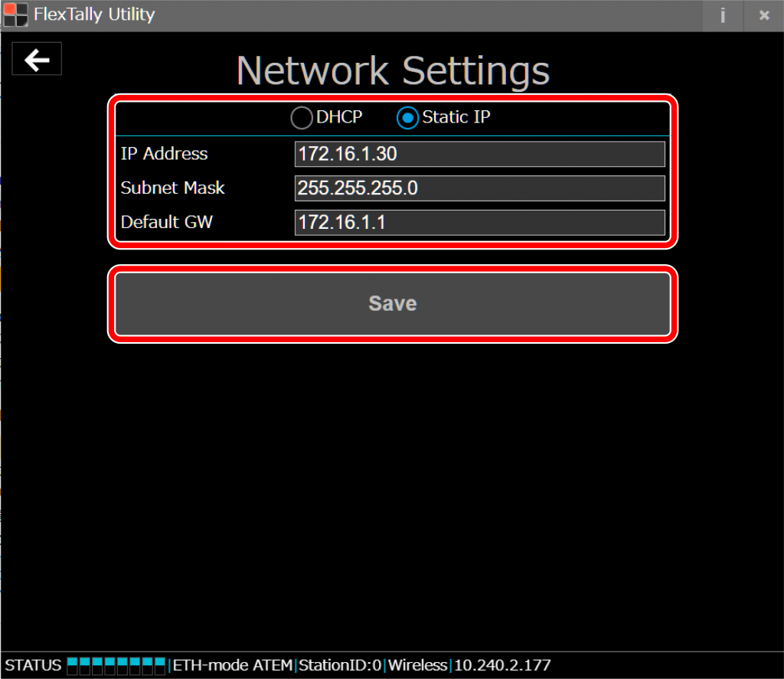
Task: Click the ETH-mode ATEM status item
Action: [233, 665]
